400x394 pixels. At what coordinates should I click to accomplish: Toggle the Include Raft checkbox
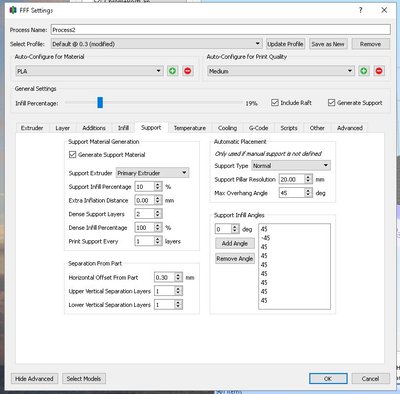275,103
